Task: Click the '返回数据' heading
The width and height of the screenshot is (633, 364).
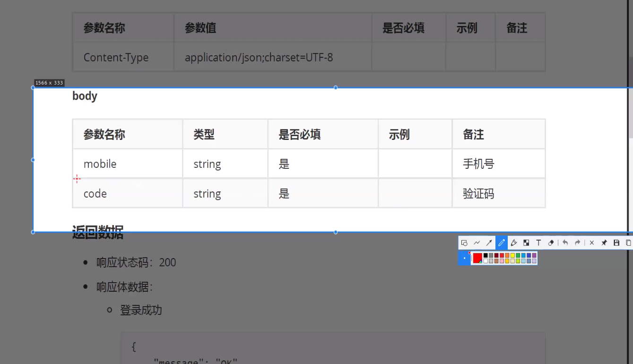Action: pos(98,232)
